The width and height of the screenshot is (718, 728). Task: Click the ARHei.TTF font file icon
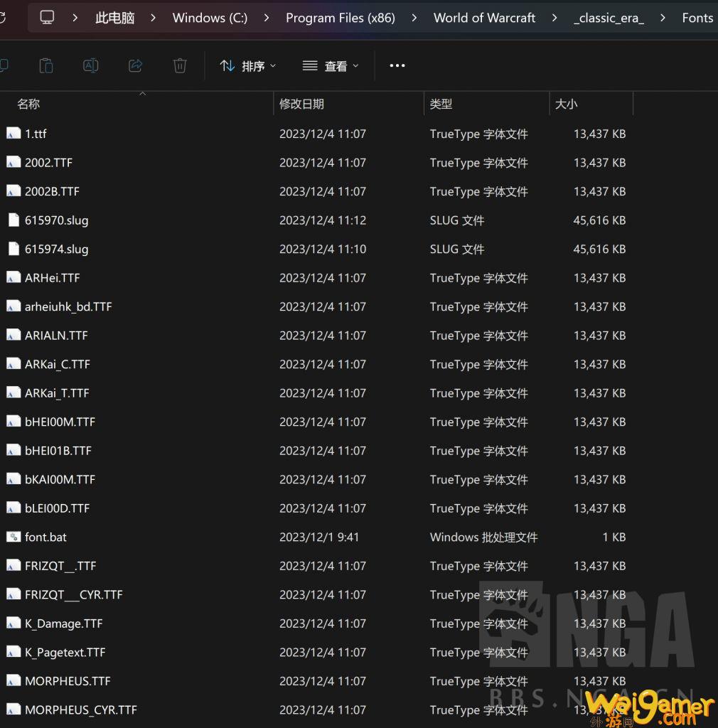pyautogui.click(x=14, y=278)
